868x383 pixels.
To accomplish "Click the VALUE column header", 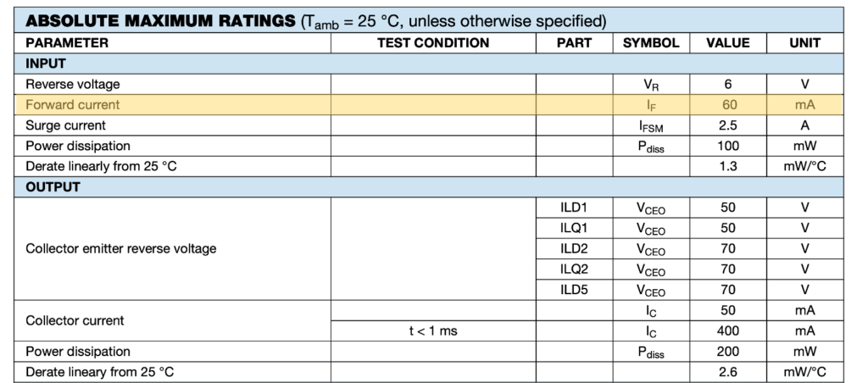I will (728, 42).
